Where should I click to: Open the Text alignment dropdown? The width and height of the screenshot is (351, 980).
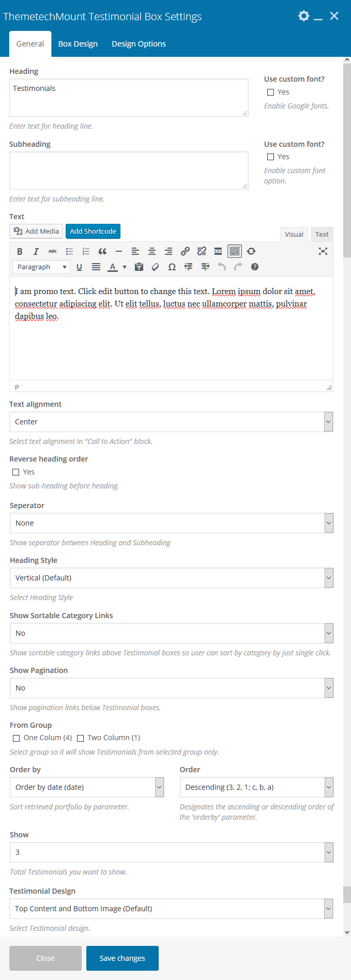coord(171,422)
